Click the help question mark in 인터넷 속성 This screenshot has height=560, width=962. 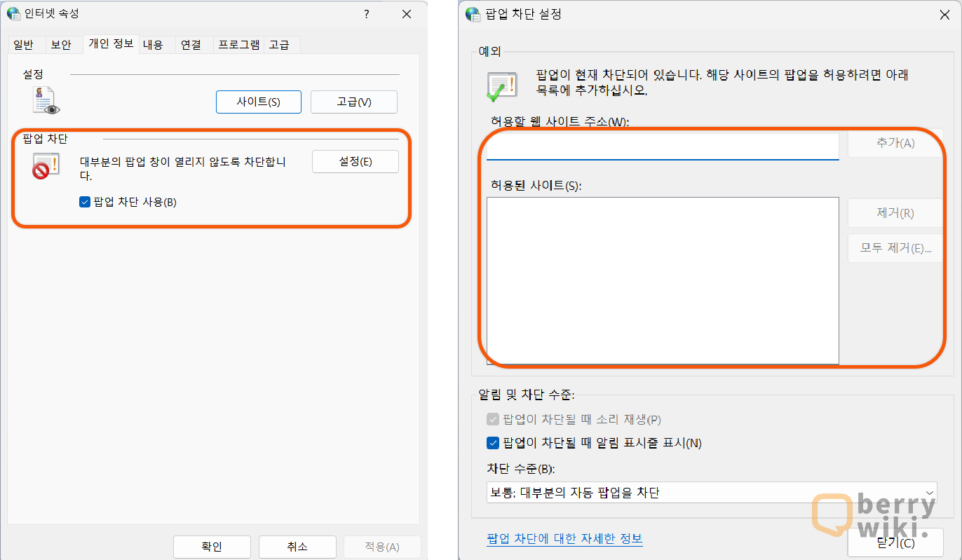pyautogui.click(x=366, y=14)
